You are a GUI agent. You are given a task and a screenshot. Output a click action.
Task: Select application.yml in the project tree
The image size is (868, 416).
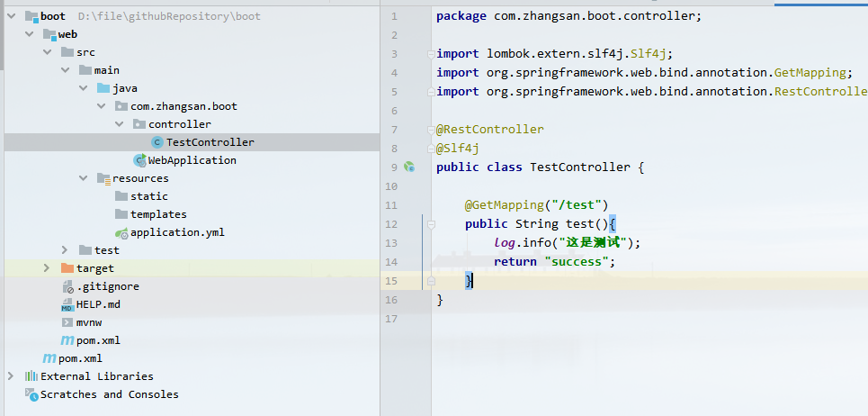click(178, 232)
